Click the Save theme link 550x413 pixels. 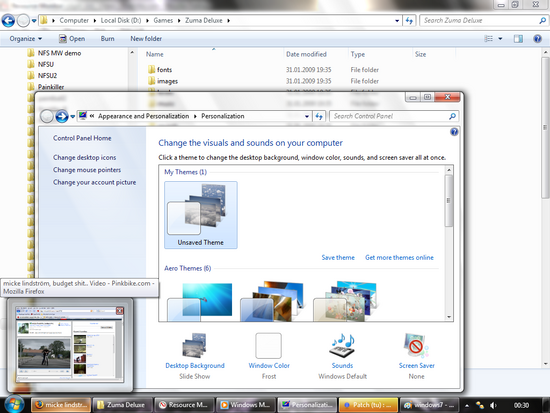(338, 258)
